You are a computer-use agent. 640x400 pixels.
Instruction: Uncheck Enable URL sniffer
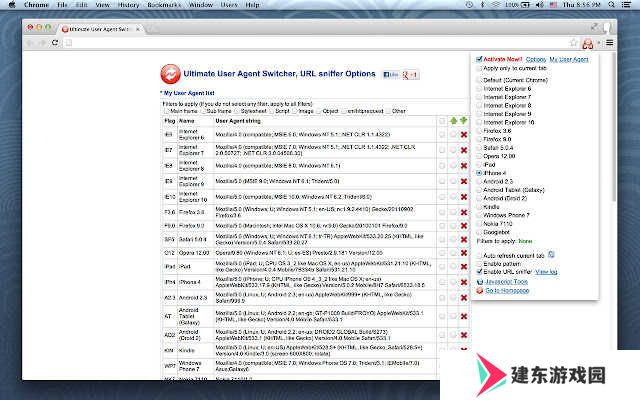479,272
